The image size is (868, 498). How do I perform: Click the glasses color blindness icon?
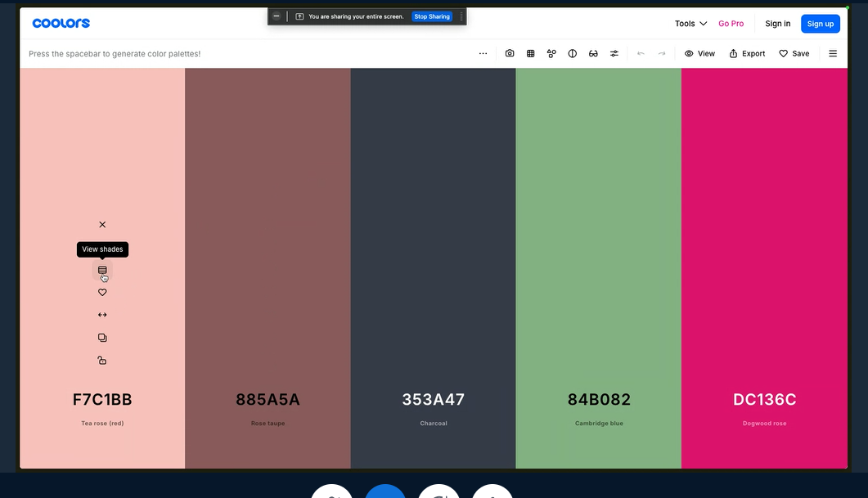593,54
